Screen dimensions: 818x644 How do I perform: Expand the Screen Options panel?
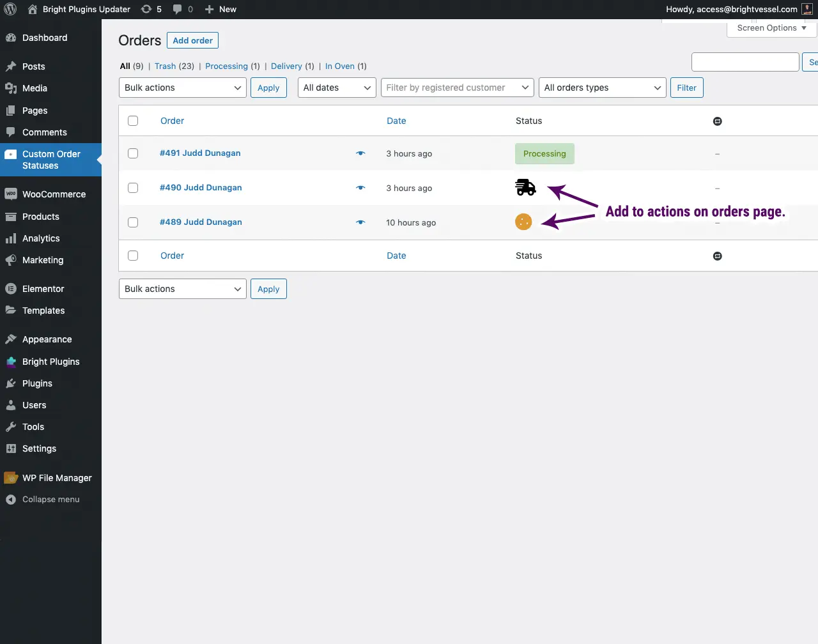pyautogui.click(x=771, y=27)
